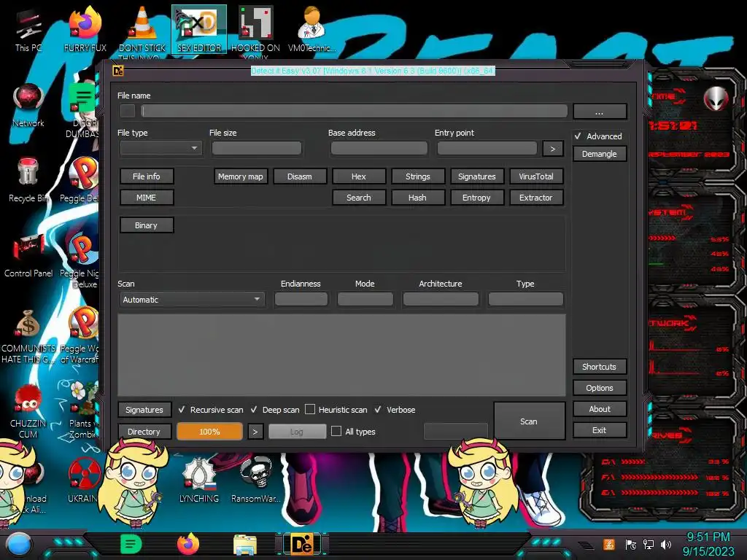Open Shortcuts settings

(600, 367)
